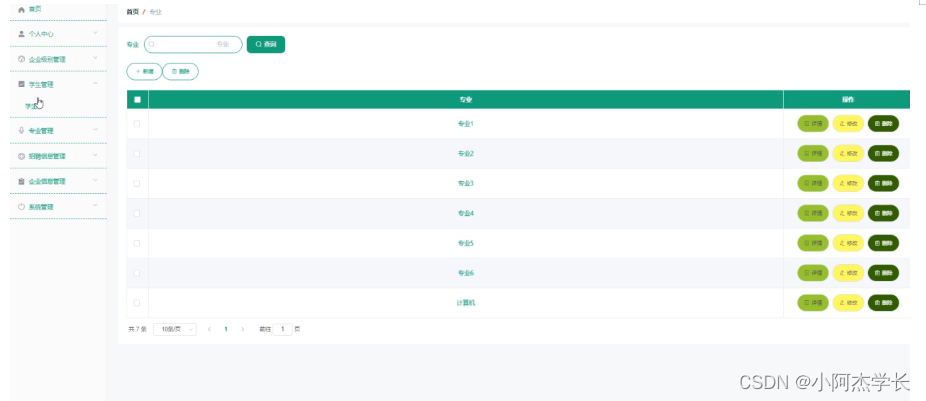Click the green 查询 search button

coord(266,44)
